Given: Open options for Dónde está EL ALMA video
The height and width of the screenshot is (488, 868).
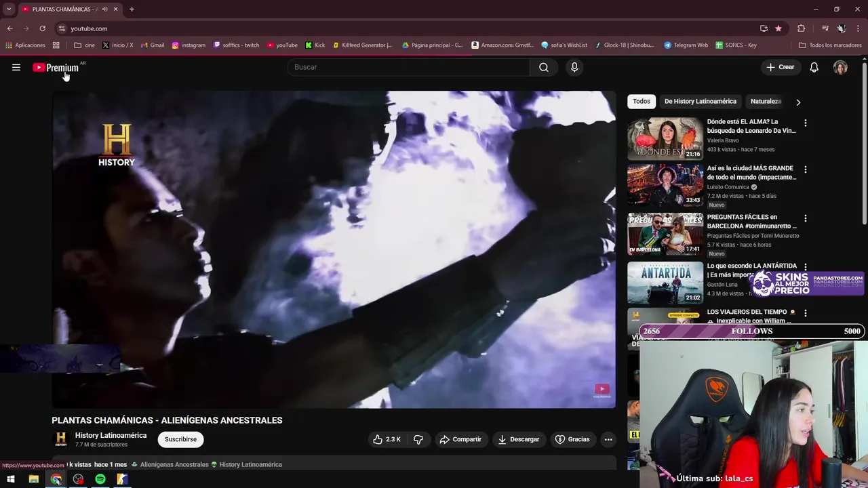Looking at the screenshot, I should coord(806,123).
